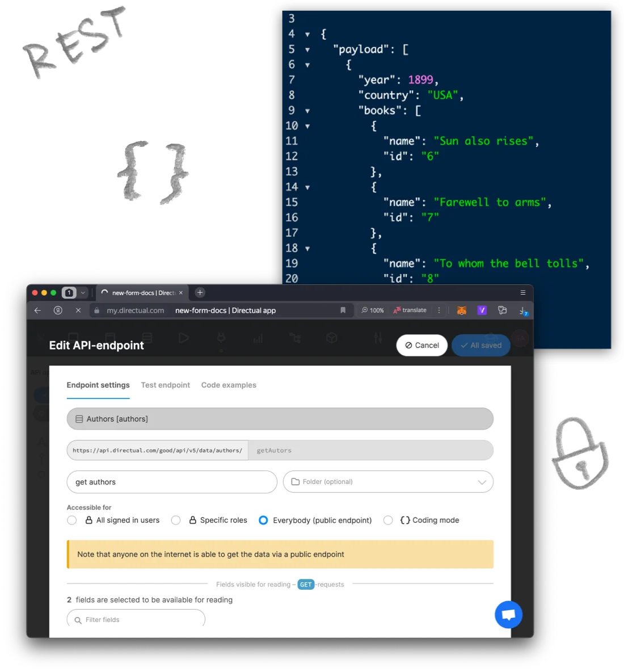The image size is (624, 672).
Task: Switch to the Test endpoint tab
Action: (165, 385)
